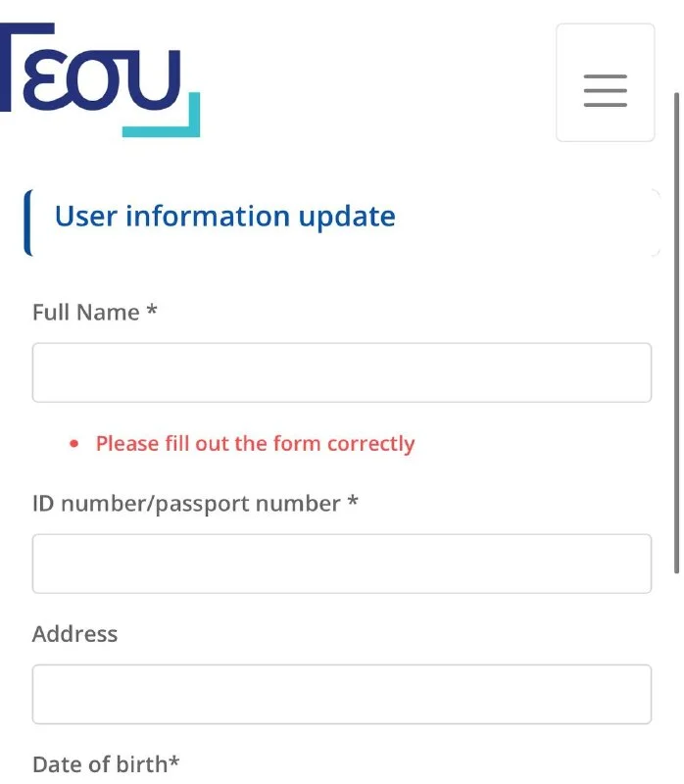This screenshot has width=684, height=784.
Task: Focus the Address input field
Action: 342,694
